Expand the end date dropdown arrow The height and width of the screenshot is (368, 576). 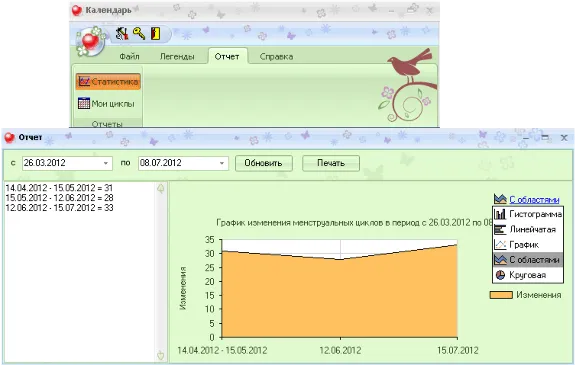(x=222, y=163)
